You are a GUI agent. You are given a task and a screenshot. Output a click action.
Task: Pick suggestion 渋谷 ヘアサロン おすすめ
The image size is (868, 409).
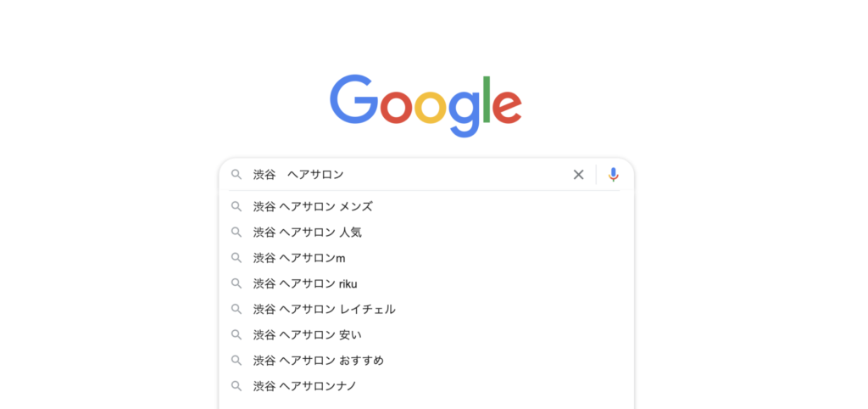[x=426, y=361]
